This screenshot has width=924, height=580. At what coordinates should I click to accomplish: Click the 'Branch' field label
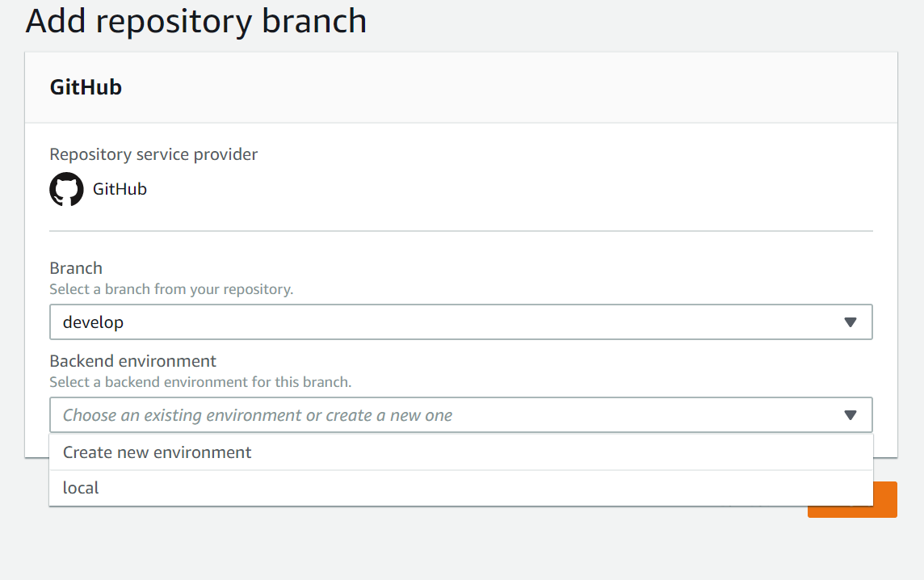pos(76,268)
